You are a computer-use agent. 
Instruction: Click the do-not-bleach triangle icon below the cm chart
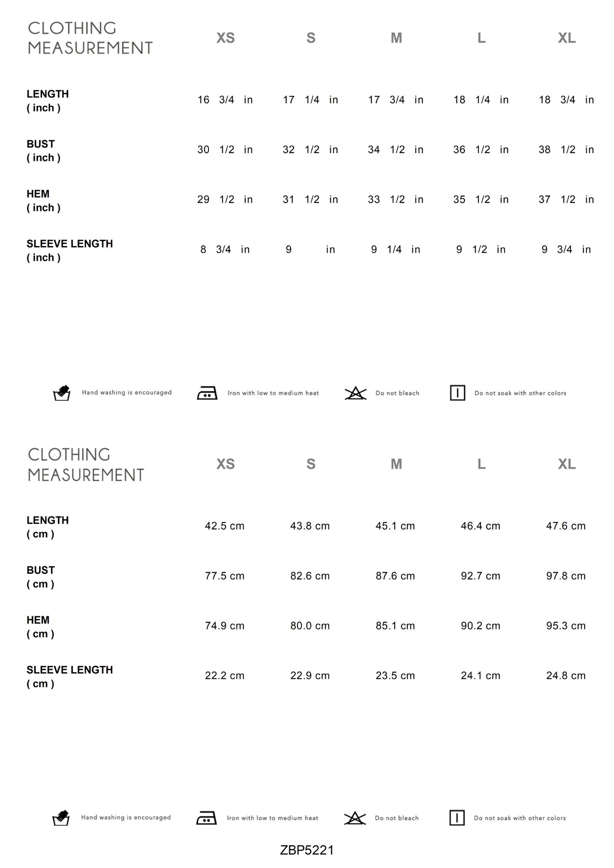[x=355, y=818]
